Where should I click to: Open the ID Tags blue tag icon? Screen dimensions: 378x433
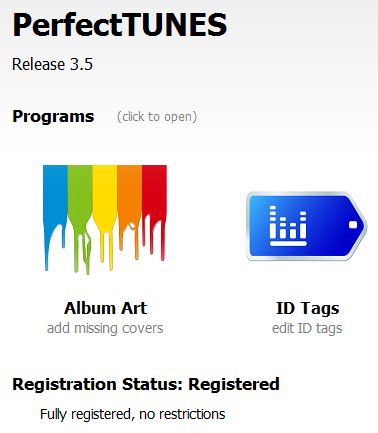click(x=307, y=226)
